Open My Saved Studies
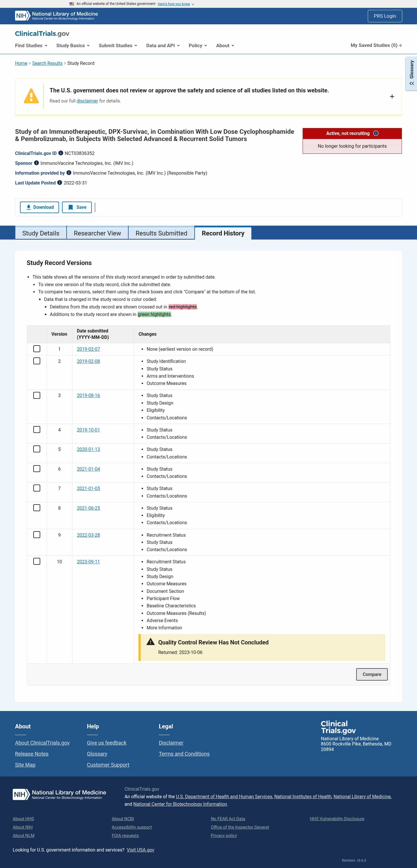The width and height of the screenshot is (417, 868). (x=376, y=45)
